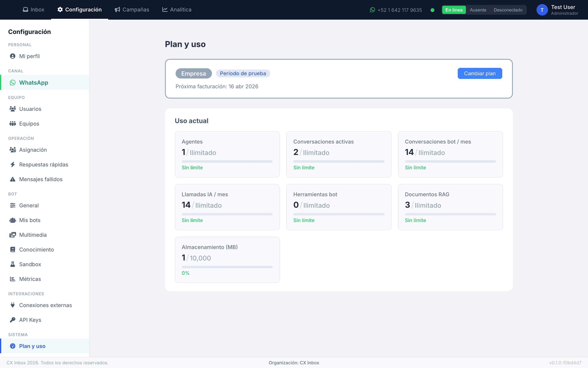Open the Inbox tab
Viewport: 588px width, 368px height.
click(x=34, y=10)
